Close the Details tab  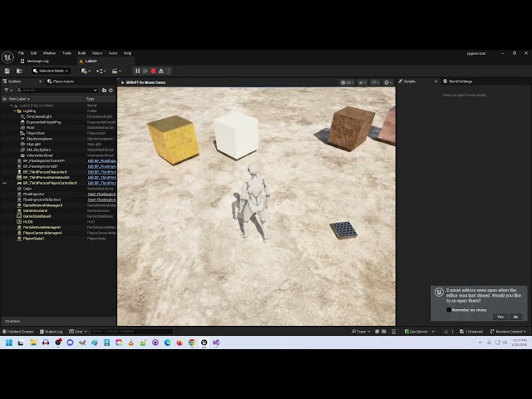(436, 81)
